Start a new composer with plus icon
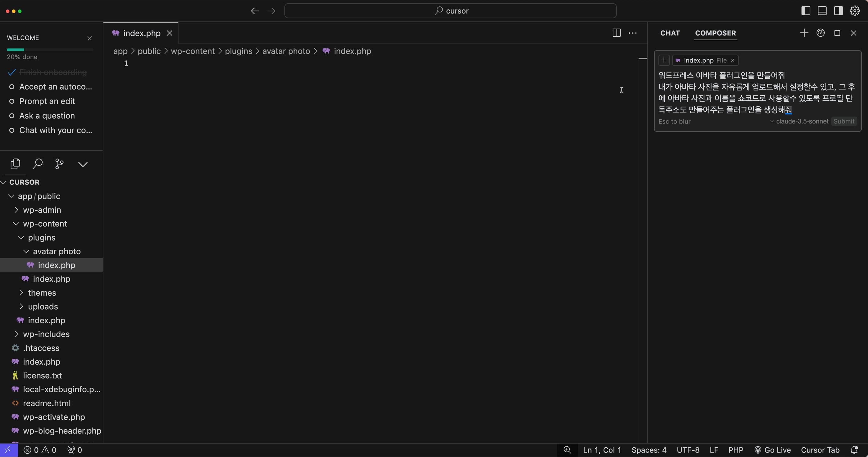This screenshot has height=457, width=868. pos(804,33)
